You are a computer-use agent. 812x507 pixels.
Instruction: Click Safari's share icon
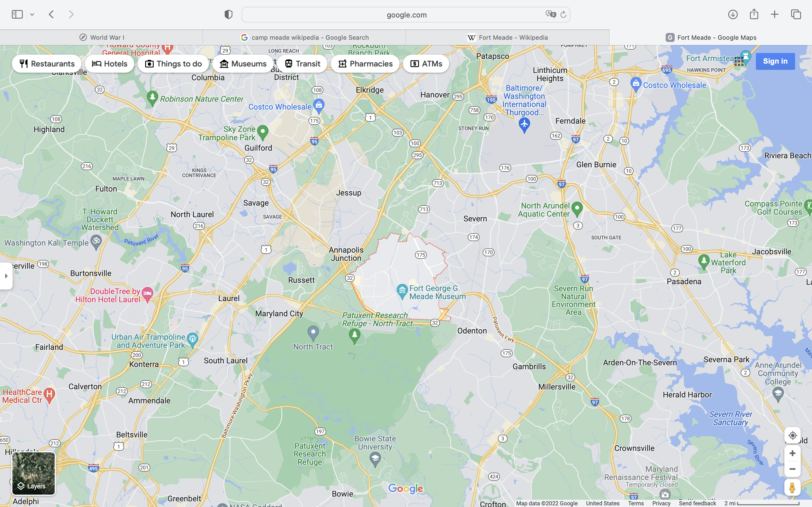pyautogui.click(x=754, y=14)
